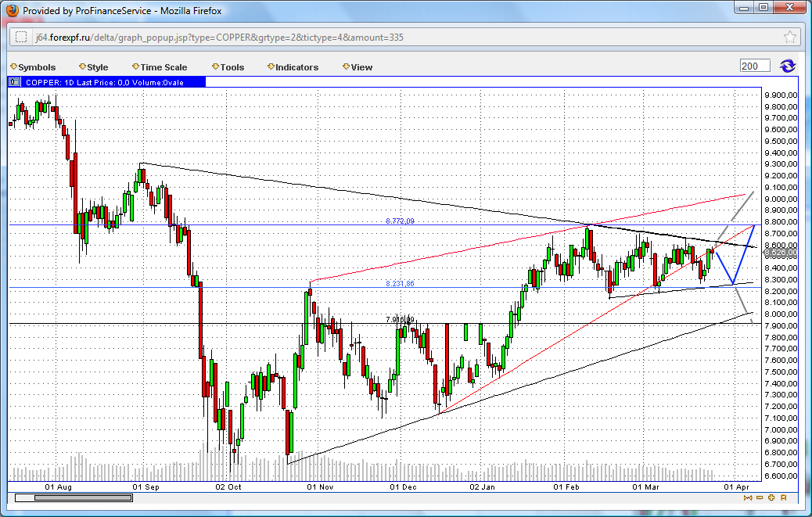
Task: Click the 02 Oct date label
Action: (x=228, y=487)
